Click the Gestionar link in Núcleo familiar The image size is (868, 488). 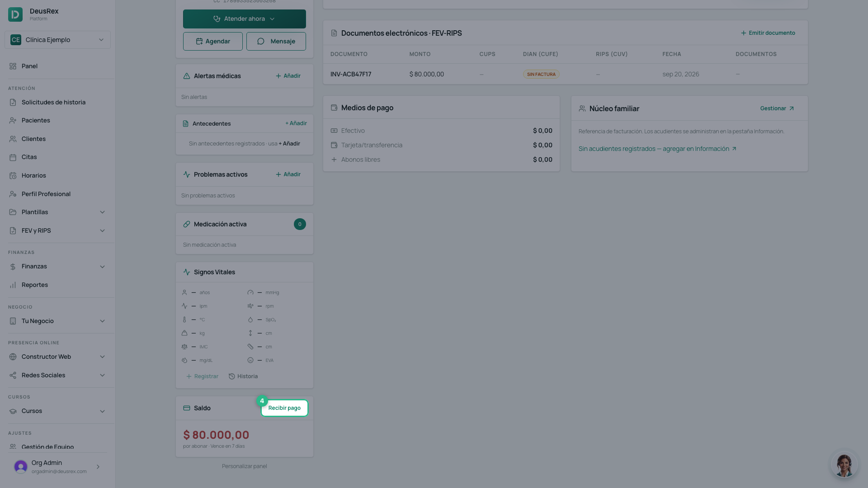[x=777, y=108]
